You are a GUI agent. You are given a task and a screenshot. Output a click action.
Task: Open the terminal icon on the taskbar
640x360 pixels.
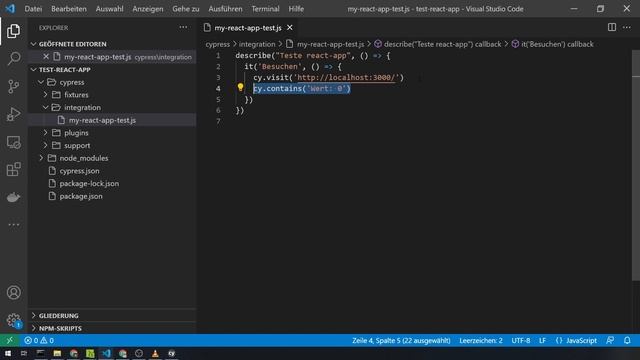pyautogui.click(x=40, y=353)
